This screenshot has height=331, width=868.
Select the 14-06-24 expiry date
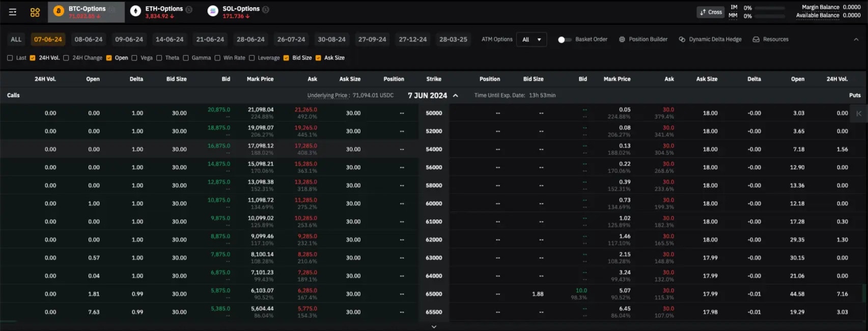(x=170, y=39)
